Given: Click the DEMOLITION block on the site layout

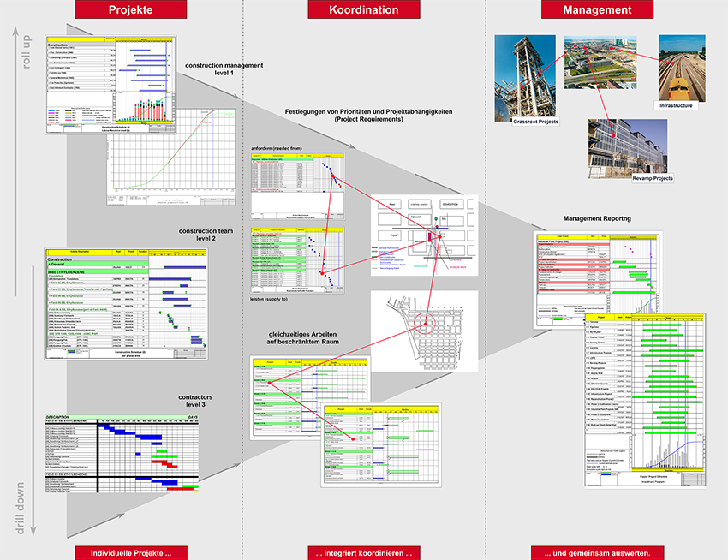Looking at the screenshot, I should pos(451,204).
